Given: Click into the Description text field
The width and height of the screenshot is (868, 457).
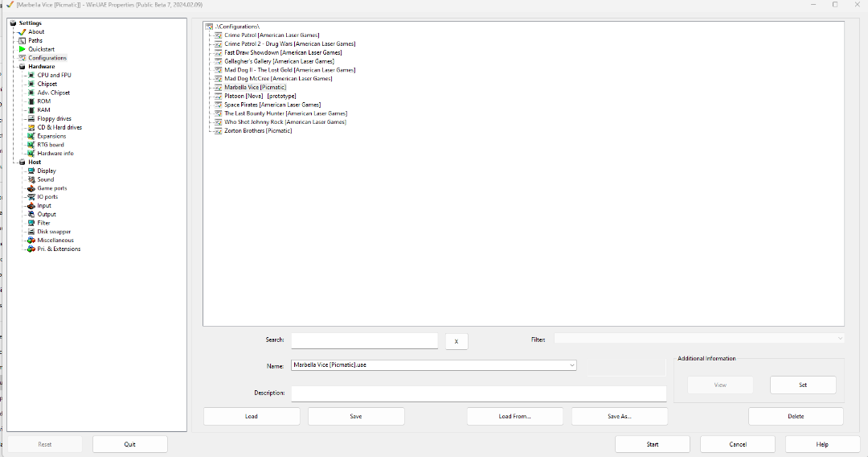Looking at the screenshot, I should [479, 393].
